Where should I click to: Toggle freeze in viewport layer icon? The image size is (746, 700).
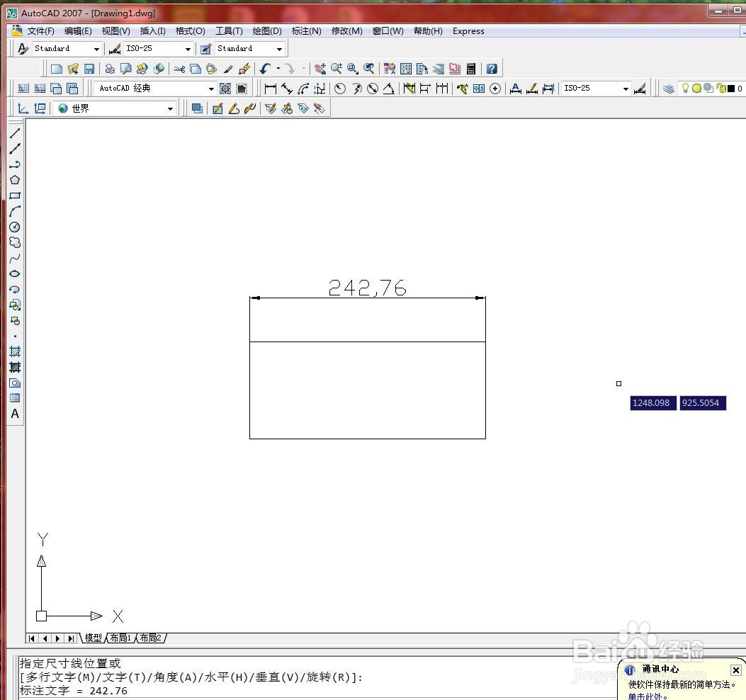709,88
